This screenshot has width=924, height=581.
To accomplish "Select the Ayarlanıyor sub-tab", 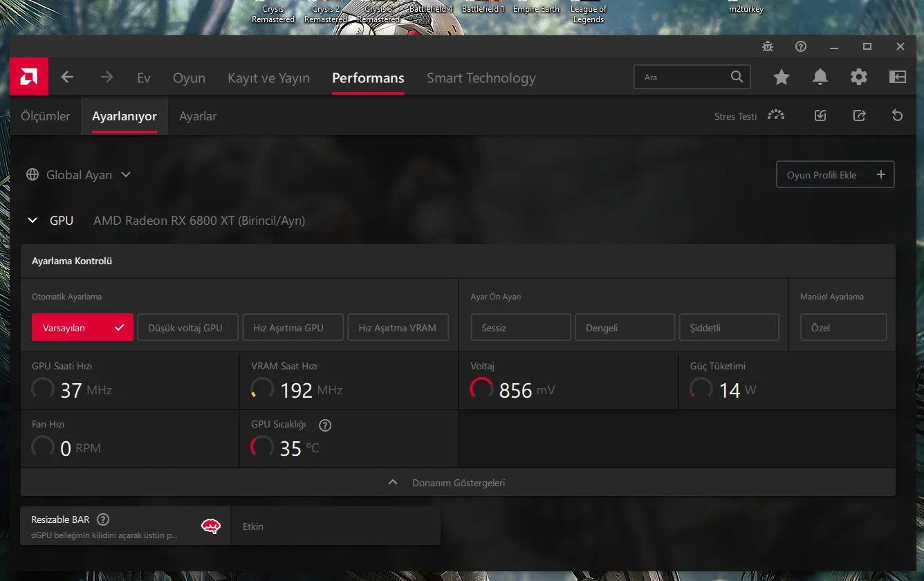I will [x=124, y=116].
